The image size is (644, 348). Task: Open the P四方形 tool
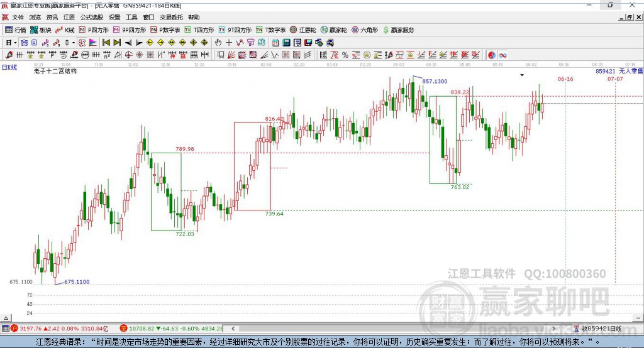click(94, 30)
